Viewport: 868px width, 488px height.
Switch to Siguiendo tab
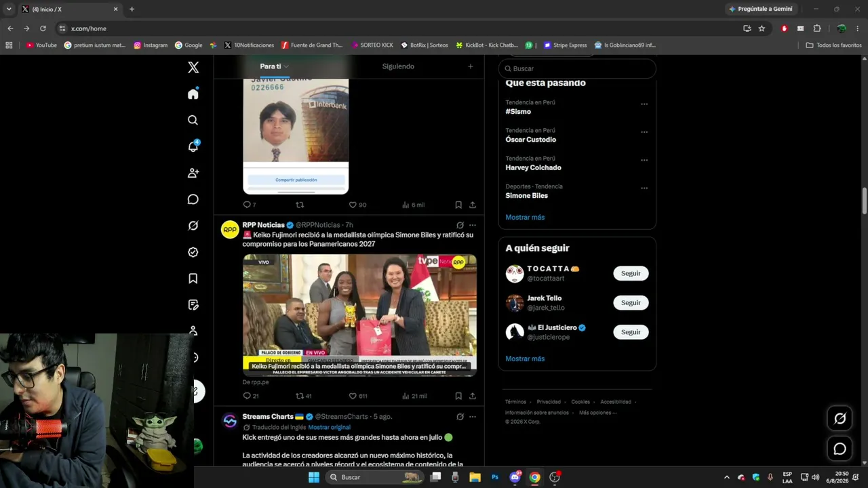(398, 66)
